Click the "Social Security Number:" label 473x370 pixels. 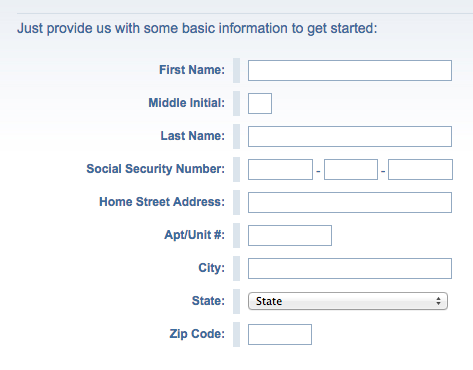[x=156, y=169]
